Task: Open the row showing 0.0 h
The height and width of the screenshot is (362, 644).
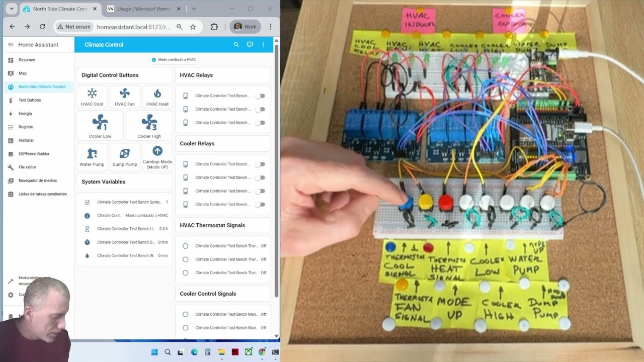Action: [x=125, y=229]
